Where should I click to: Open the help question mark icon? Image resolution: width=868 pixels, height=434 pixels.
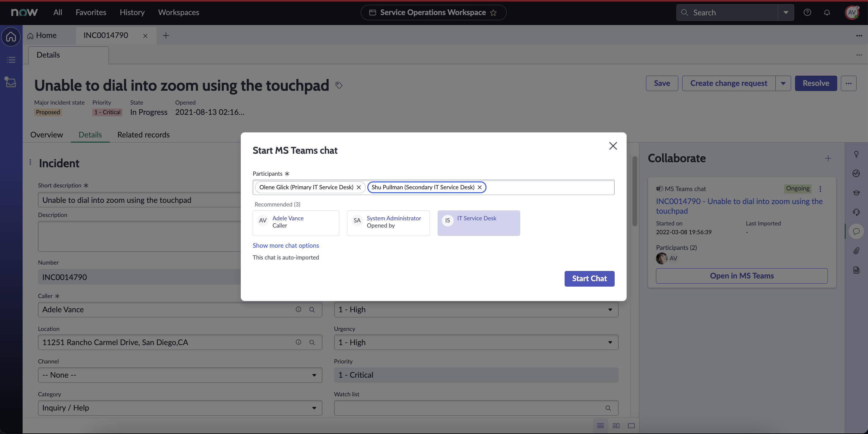coord(807,12)
